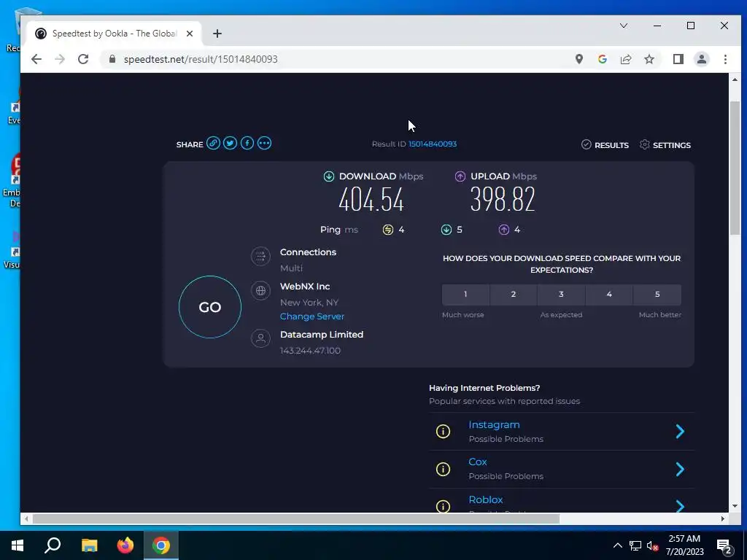747x560 pixels.
Task: Rate download speed 5 Much better
Action: 657,295
